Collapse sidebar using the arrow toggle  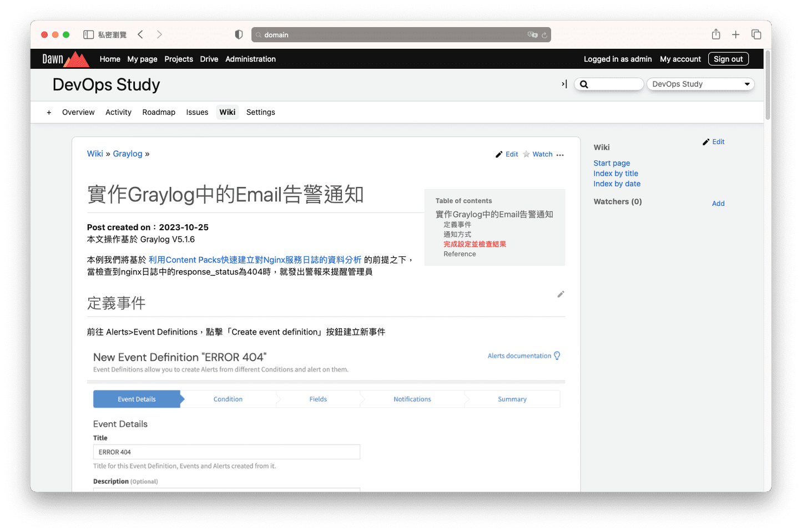tap(564, 84)
